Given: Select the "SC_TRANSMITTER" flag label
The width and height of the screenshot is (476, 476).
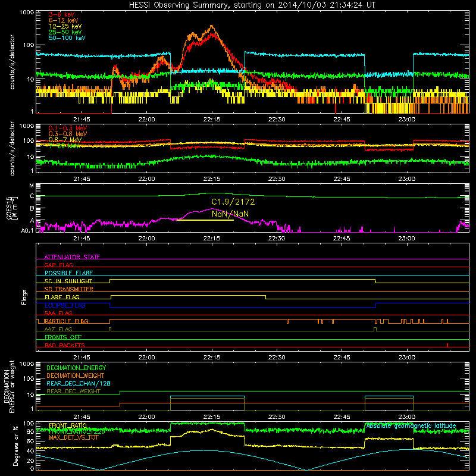Looking at the screenshot, I should 69,289.
